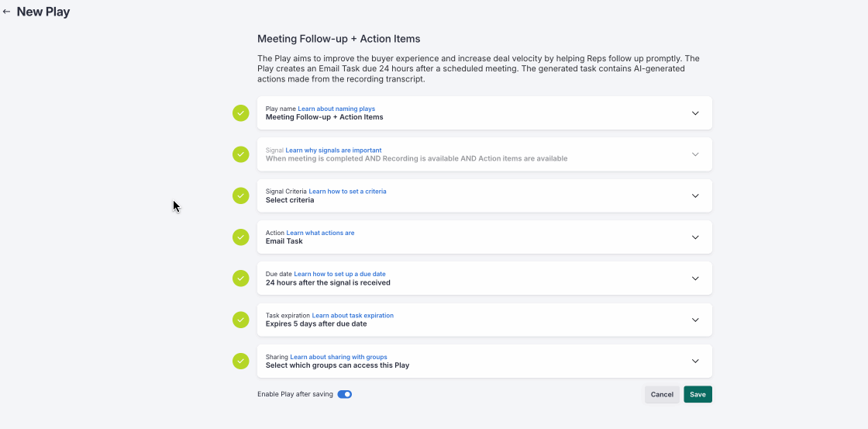Click '24 hours after the signal is received'

[x=328, y=282]
